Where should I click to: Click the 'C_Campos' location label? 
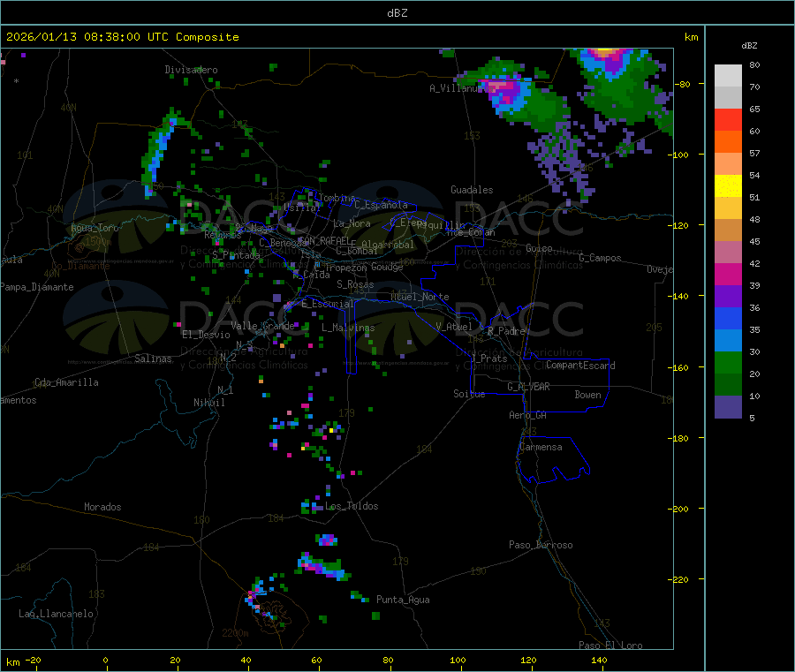tap(600, 258)
